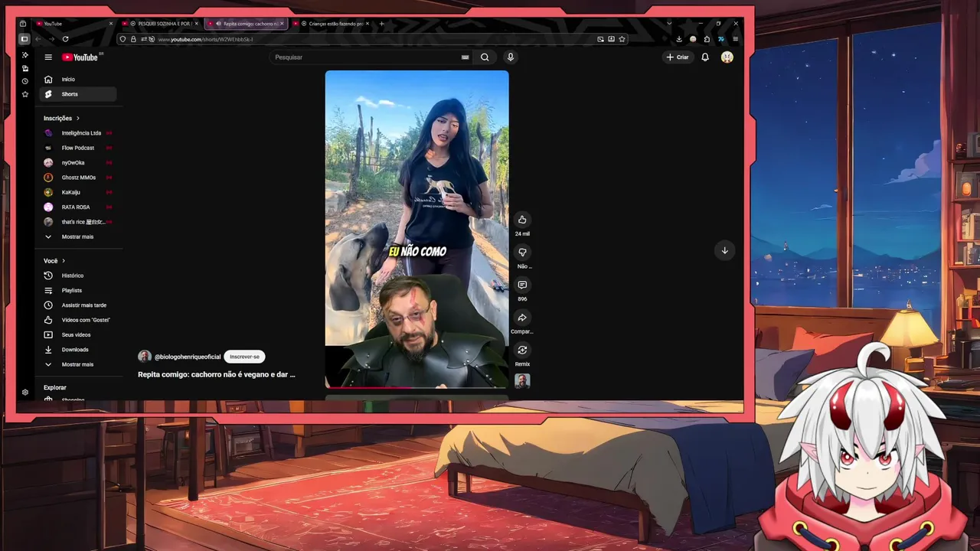Dislike the Short with thumbs-down icon
This screenshot has height=551, width=980.
[x=522, y=253]
